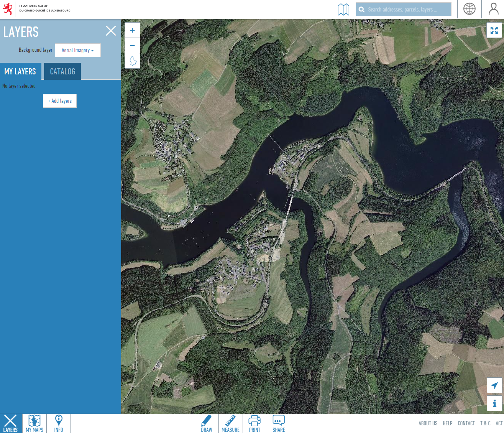Toggle fullscreen map view
504x433 pixels.
coord(494,30)
